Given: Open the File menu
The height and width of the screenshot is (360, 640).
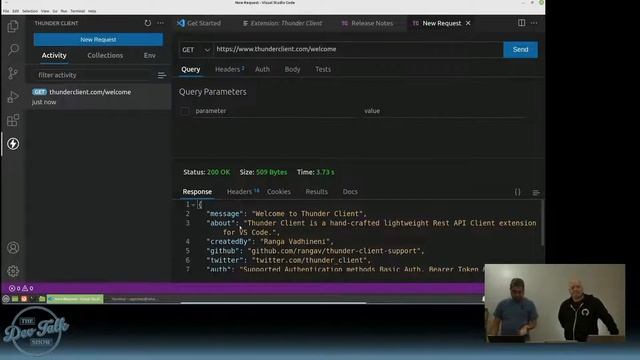Looking at the screenshot, I should [x=6, y=11].
